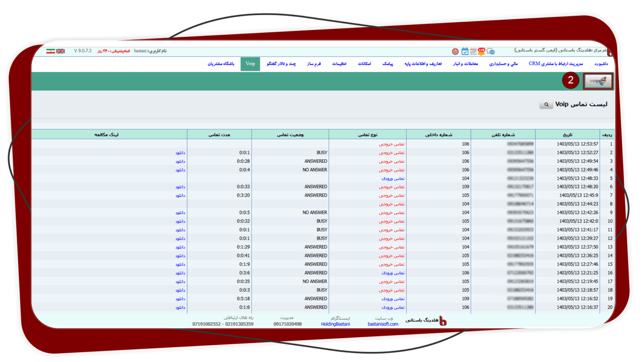The height and width of the screenshot is (362, 644).
Task: Open the چت و تالار گفتگو menu
Action: pyautogui.click(x=281, y=64)
